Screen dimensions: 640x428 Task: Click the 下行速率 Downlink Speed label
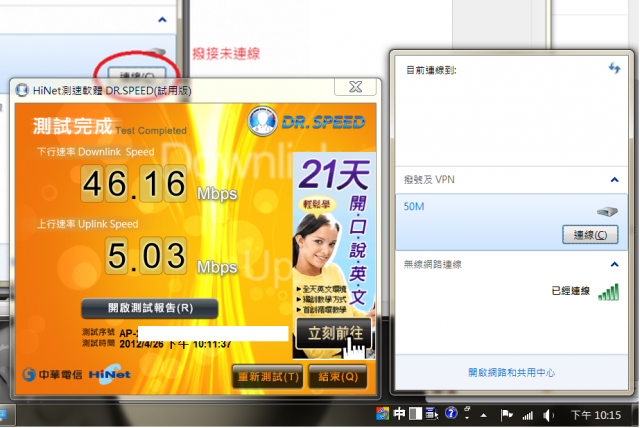(96, 152)
